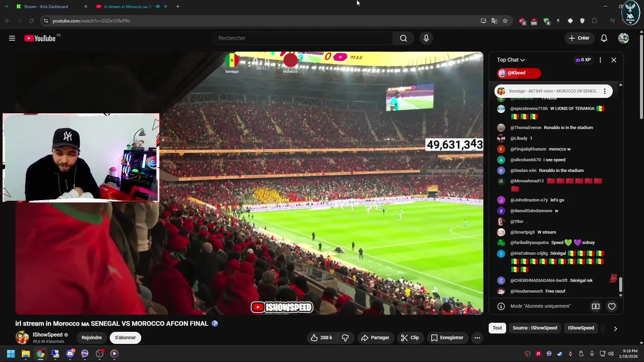Open the shield extension icon
This screenshot has height=362, width=644.
click(x=582, y=21)
